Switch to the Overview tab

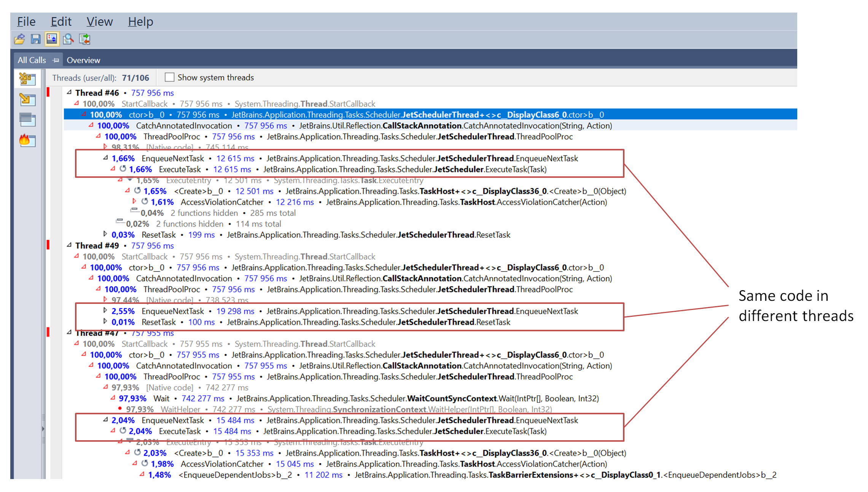click(x=83, y=60)
